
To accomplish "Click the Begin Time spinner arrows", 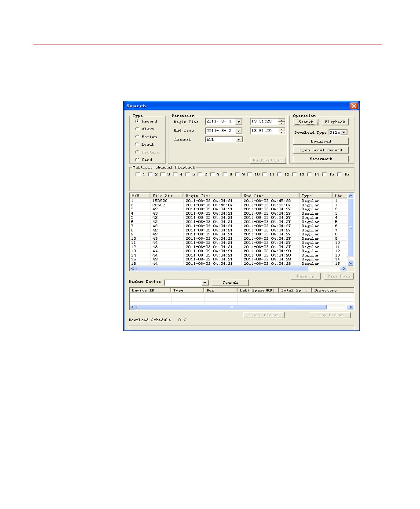I will (x=281, y=122).
